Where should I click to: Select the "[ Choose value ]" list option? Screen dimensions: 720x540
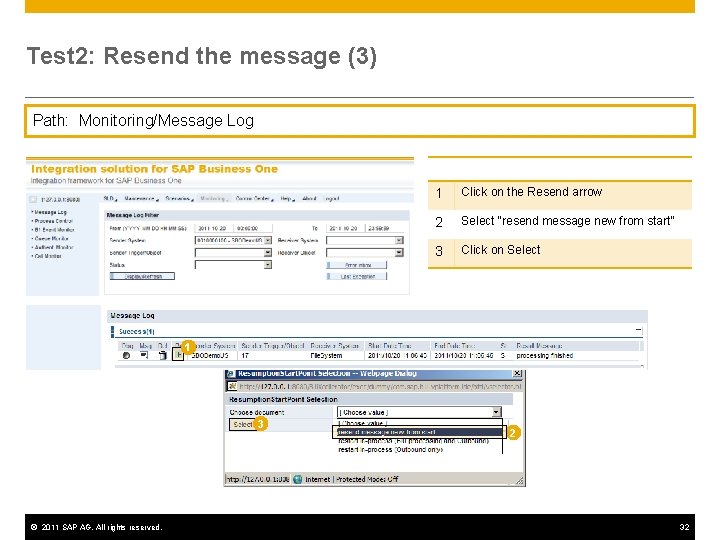click(x=363, y=423)
